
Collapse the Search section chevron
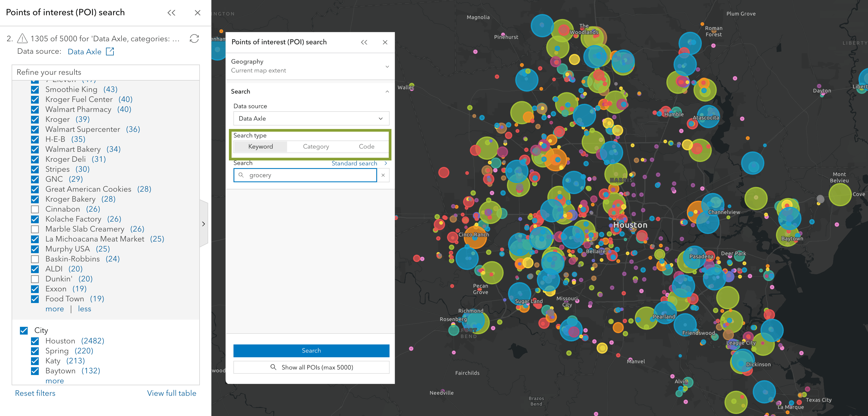(x=387, y=92)
